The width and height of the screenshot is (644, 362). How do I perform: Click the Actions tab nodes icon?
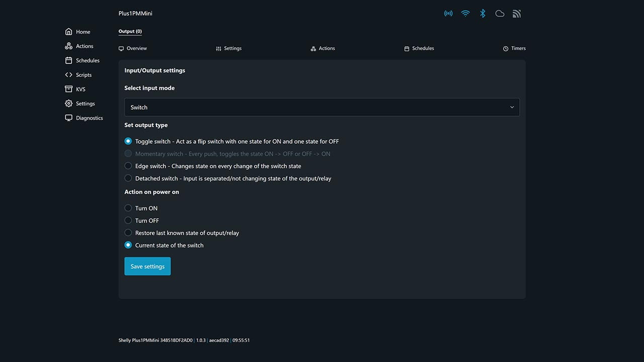pos(313,49)
